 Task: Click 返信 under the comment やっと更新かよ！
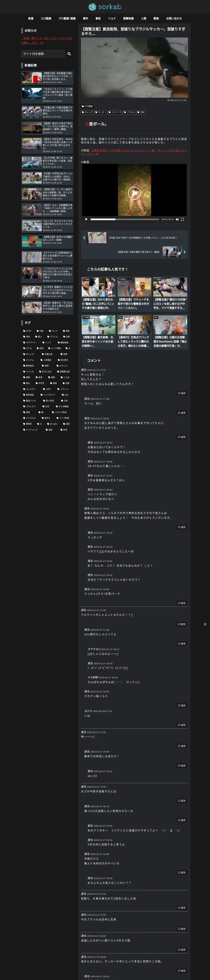point(182,393)
